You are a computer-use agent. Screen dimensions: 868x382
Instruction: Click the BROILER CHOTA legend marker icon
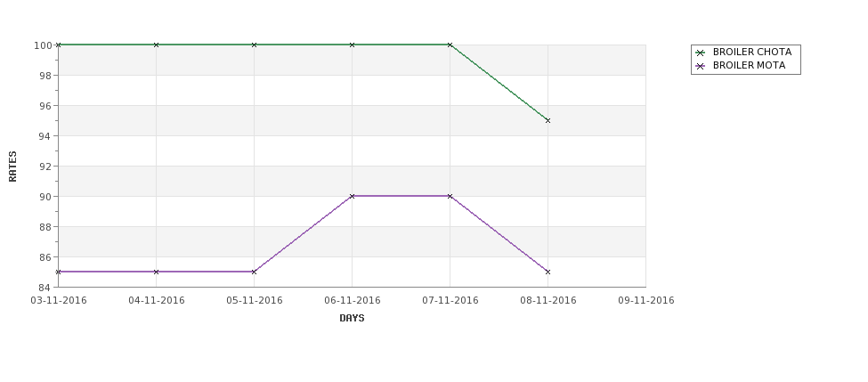701,53
